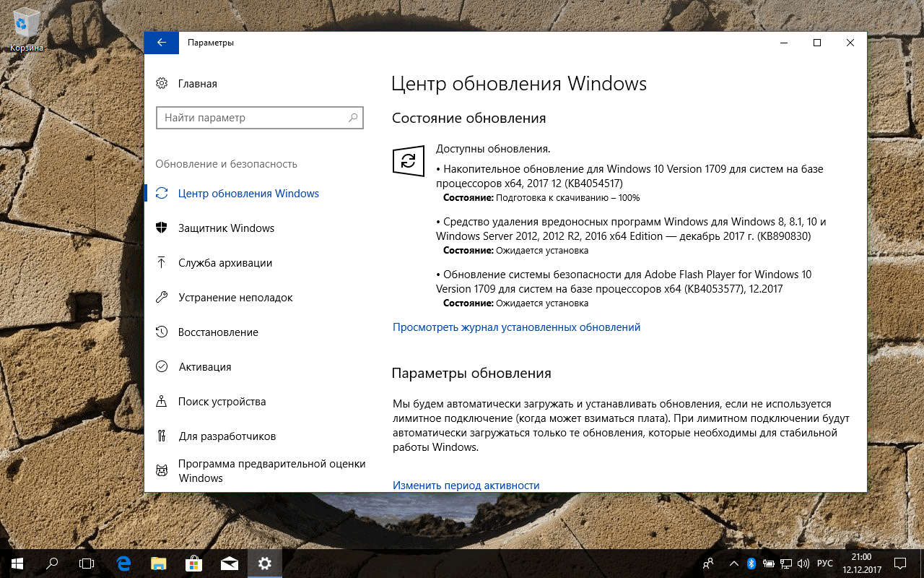Viewport: 924px width, 578px height.
Task: Open Устранение неполадок wrench icon
Action: tap(163, 297)
